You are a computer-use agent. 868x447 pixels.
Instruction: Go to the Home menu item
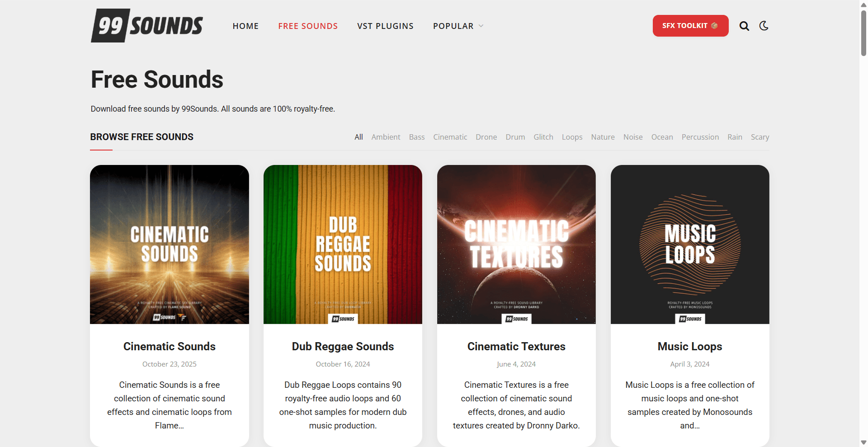(x=245, y=26)
